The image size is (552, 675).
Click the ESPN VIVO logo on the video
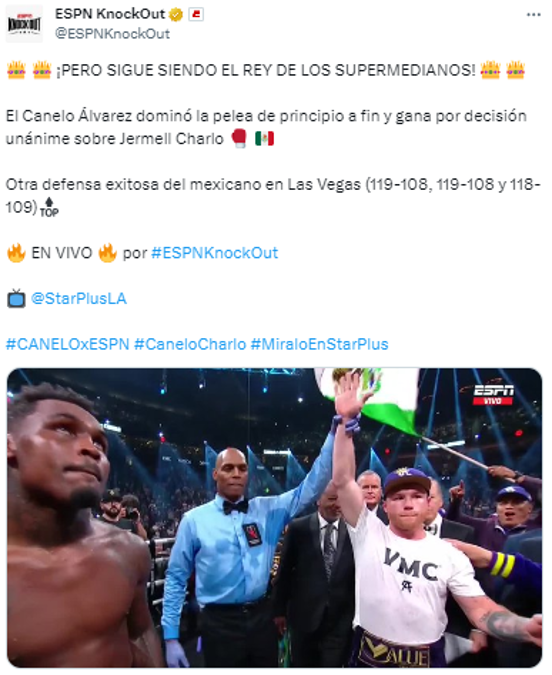pyautogui.click(x=493, y=395)
